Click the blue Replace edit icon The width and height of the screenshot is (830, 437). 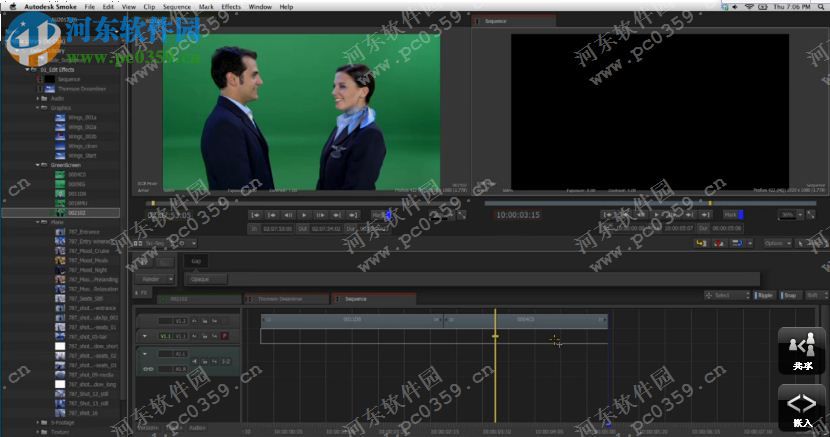pos(736,243)
